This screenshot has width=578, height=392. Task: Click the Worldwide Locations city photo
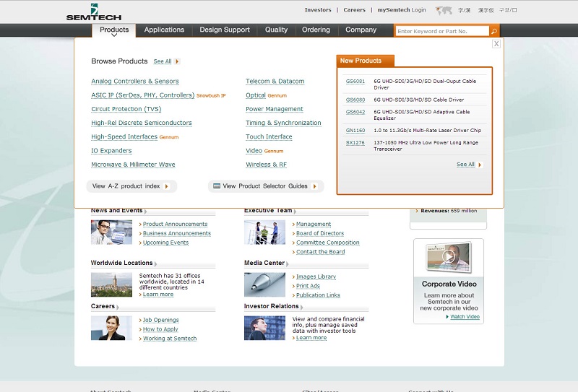coord(111,284)
